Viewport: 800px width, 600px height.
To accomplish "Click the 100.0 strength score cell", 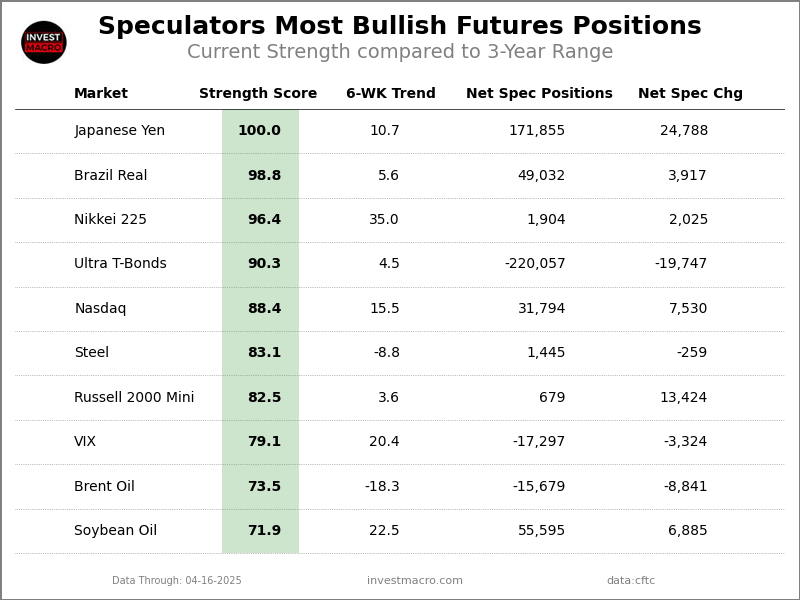I will click(260, 131).
